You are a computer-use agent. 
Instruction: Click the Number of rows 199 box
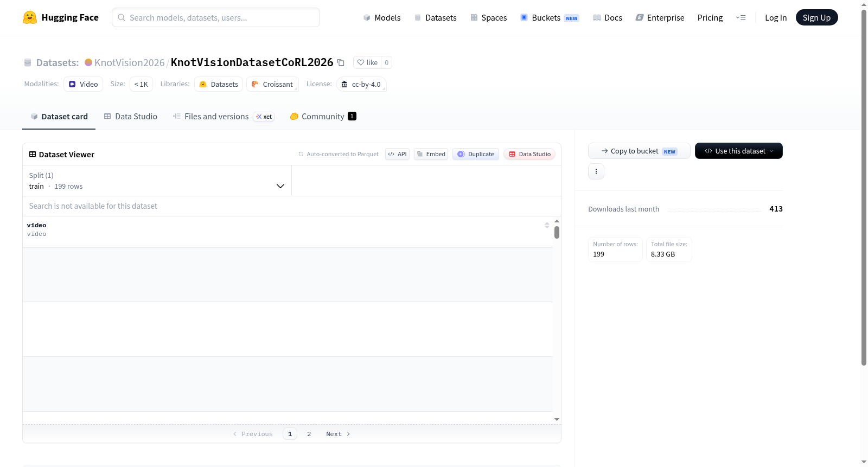[x=615, y=250]
